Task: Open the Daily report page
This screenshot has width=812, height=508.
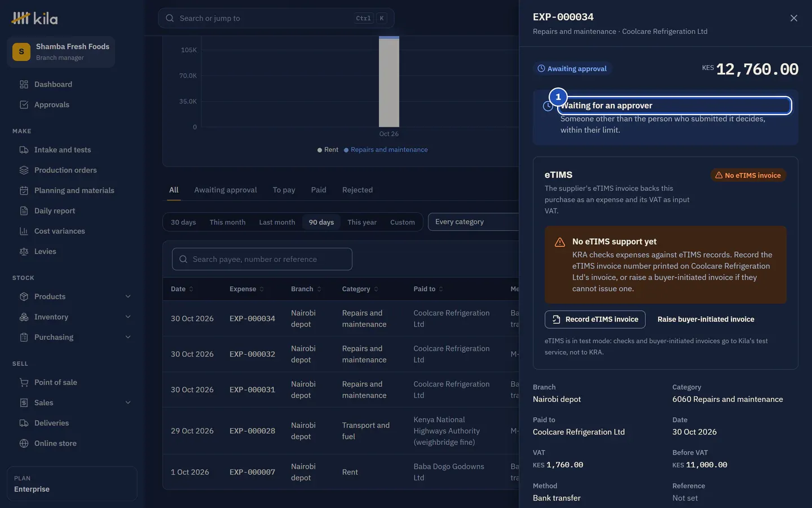Action: 72,211
